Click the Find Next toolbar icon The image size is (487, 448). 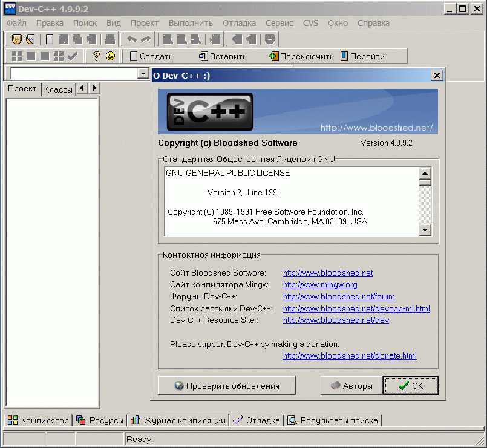[196, 39]
